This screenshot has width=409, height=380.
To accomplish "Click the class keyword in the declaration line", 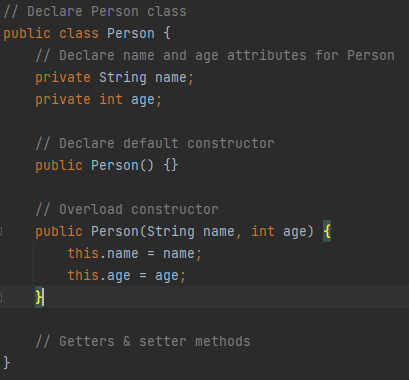I will [79, 34].
